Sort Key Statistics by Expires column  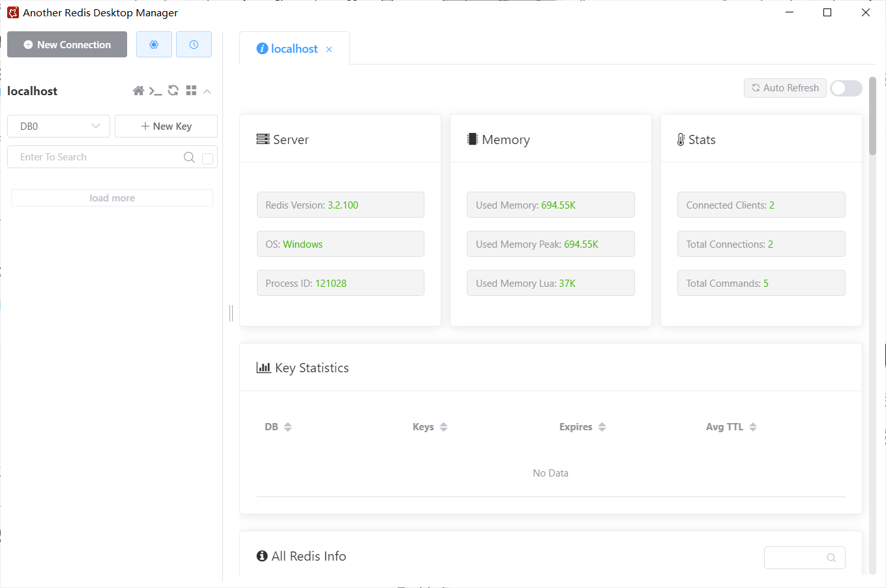602,427
